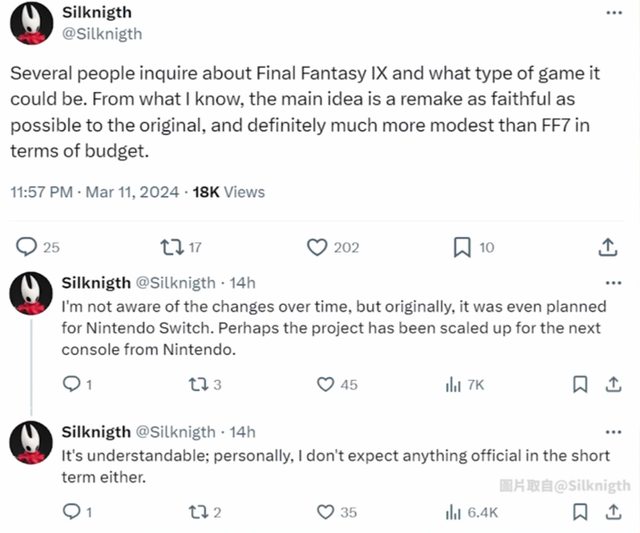The image size is (640, 533).
Task: Click the 14h timestamp on the first reply
Action: (243, 284)
